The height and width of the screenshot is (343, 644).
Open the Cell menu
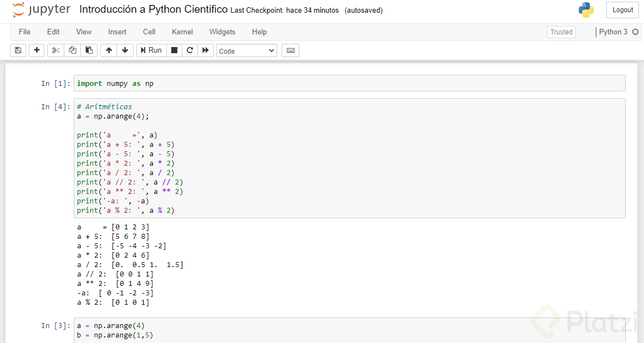point(149,32)
